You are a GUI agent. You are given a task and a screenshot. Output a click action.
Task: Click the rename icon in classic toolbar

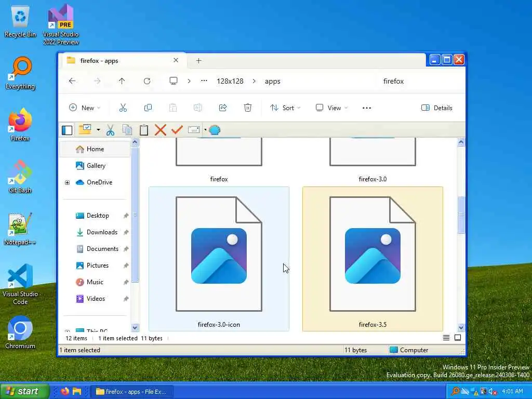coord(194,130)
